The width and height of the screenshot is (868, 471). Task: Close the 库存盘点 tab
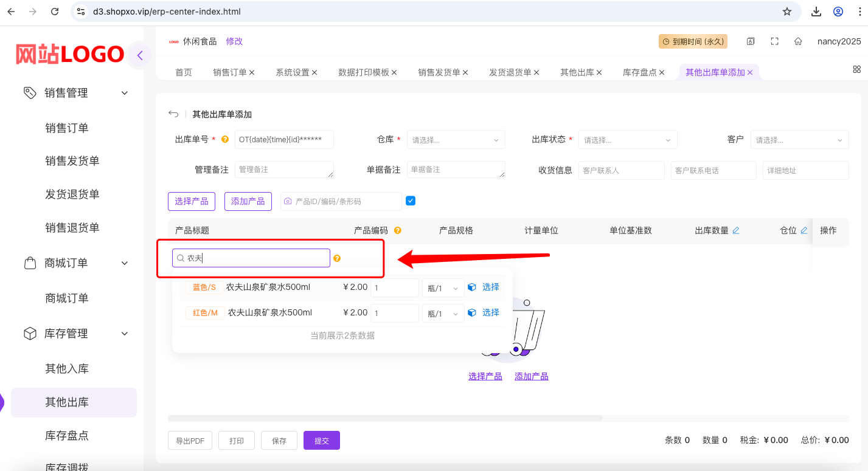[662, 72]
